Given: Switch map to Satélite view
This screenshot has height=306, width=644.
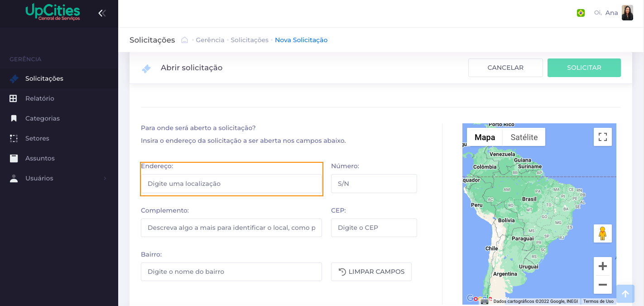Looking at the screenshot, I should click(x=524, y=137).
